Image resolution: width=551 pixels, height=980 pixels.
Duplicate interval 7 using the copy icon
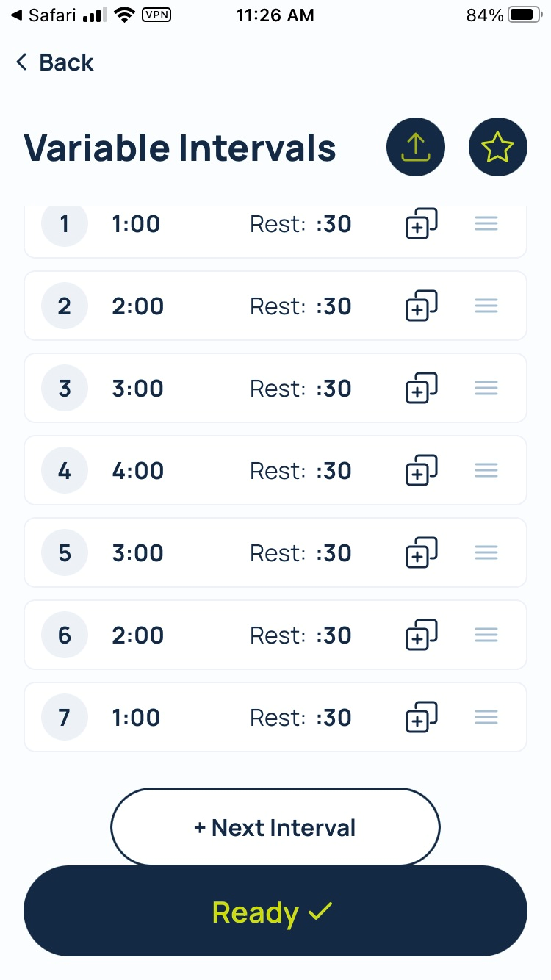[x=421, y=717]
